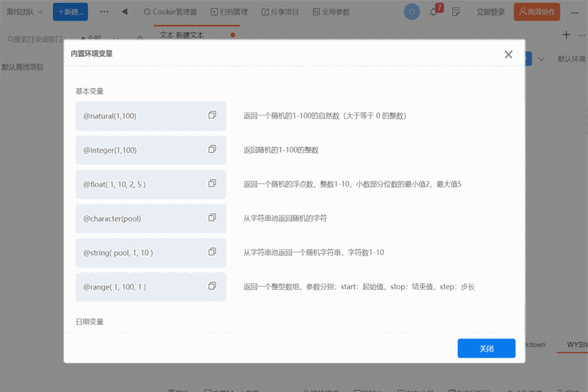Focus the 搜索目录或接口 search field

click(35, 39)
